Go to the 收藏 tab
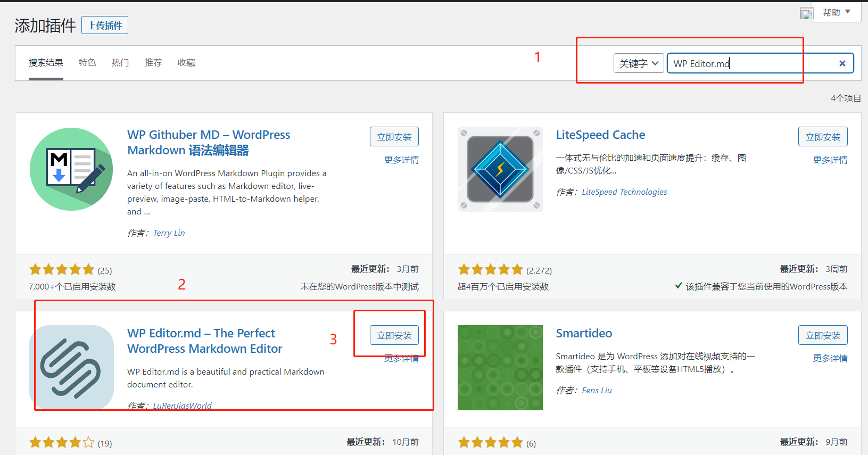868x455 pixels. click(186, 63)
